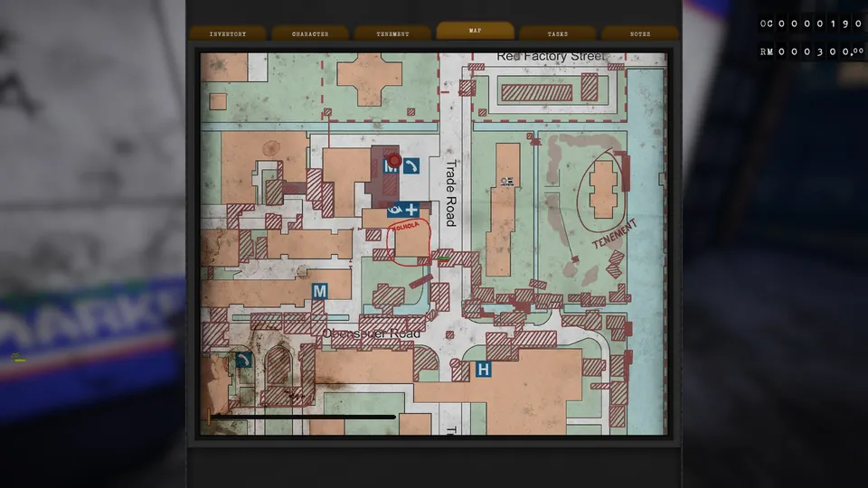Select the blue H icon
This screenshot has width=868, height=488.
(x=483, y=369)
